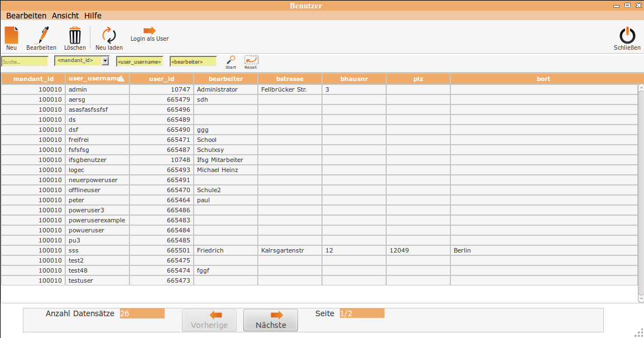
Task: Click the Suche search field
Action: (25, 61)
